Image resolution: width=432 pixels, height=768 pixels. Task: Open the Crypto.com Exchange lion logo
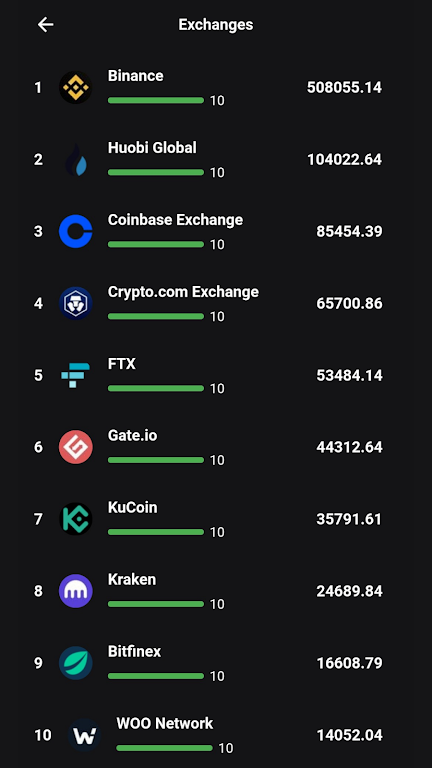click(75, 303)
